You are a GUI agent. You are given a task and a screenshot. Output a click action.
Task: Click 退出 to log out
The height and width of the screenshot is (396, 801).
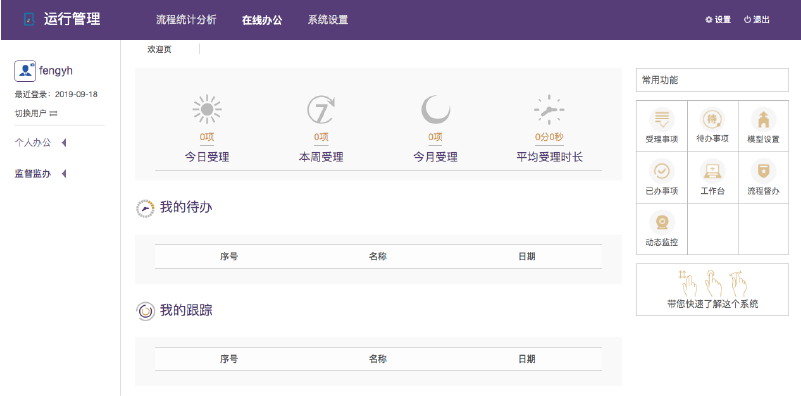[x=757, y=20]
